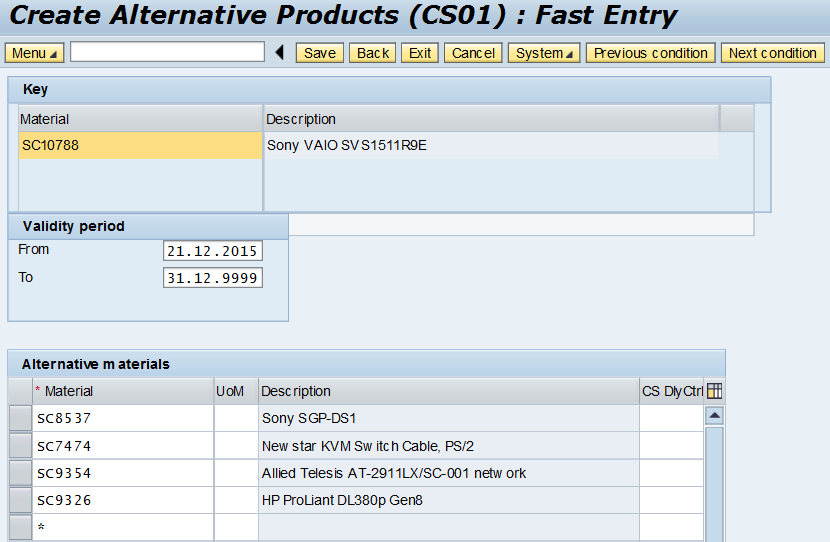The height and width of the screenshot is (542, 830).
Task: Open the Menu dropdown
Action: point(35,53)
